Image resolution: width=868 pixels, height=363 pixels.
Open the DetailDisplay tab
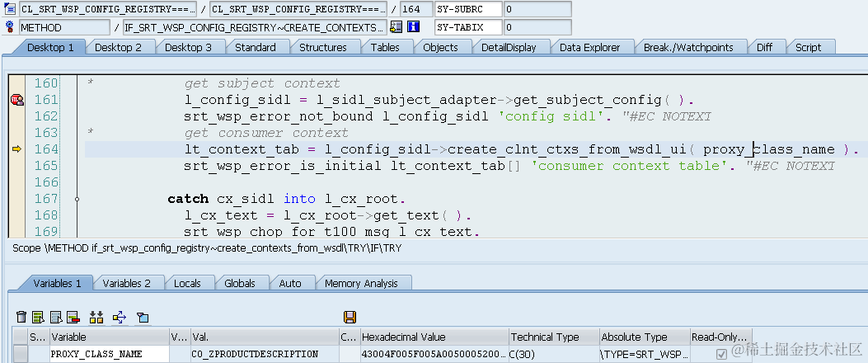coord(509,47)
